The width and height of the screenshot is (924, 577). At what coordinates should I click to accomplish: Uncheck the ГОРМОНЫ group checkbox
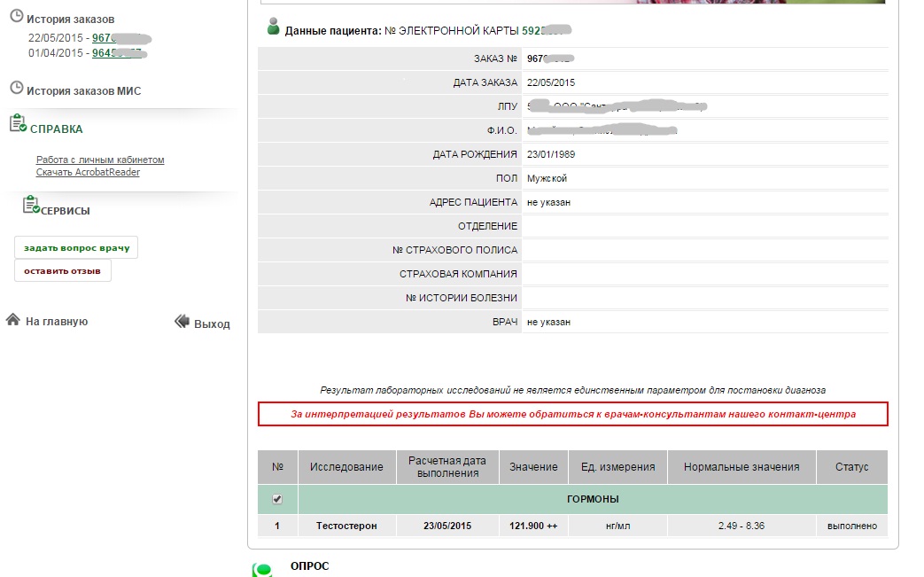[x=277, y=499]
